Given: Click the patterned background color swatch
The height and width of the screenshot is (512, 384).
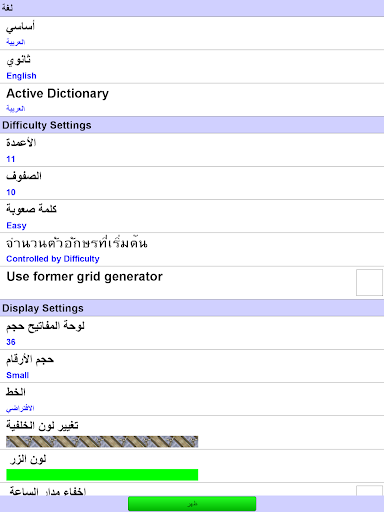Looking at the screenshot, I should point(102,442).
